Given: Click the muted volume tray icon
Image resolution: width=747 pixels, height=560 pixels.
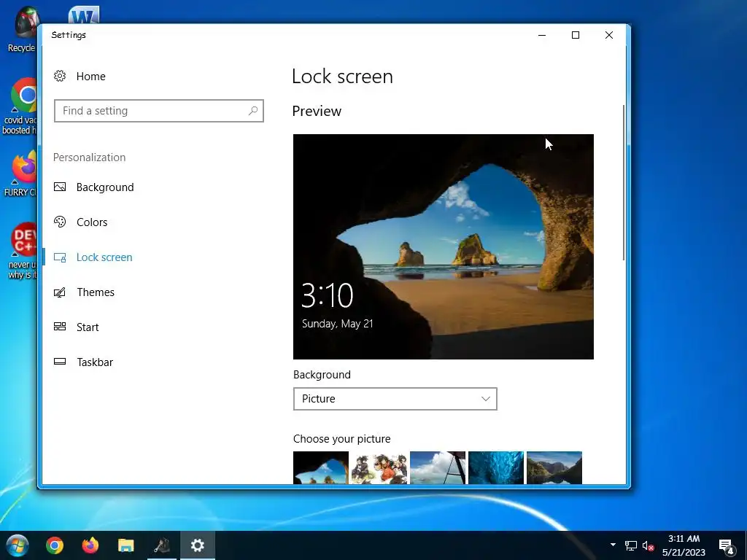Looking at the screenshot, I should (x=648, y=545).
